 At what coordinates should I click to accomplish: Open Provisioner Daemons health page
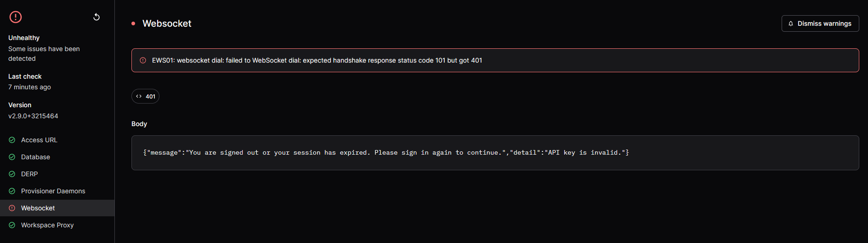[x=57, y=191]
